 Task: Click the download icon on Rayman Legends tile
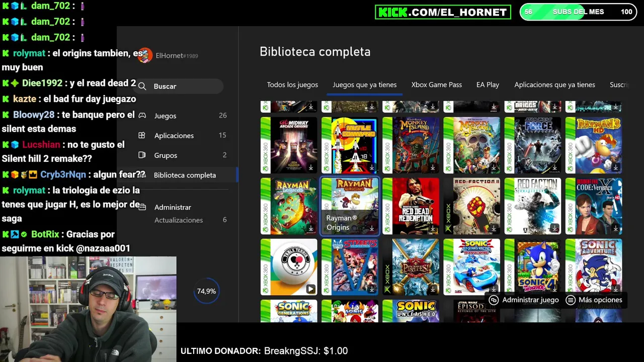click(311, 228)
